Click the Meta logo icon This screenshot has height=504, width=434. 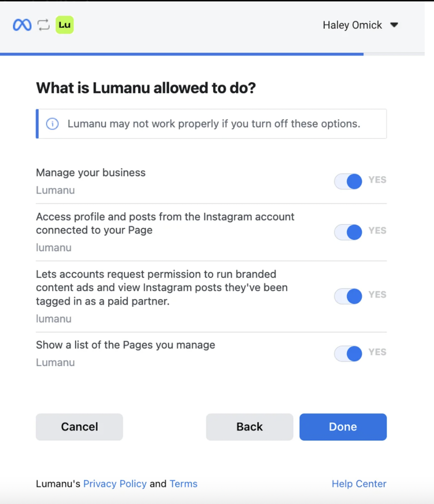tap(22, 25)
